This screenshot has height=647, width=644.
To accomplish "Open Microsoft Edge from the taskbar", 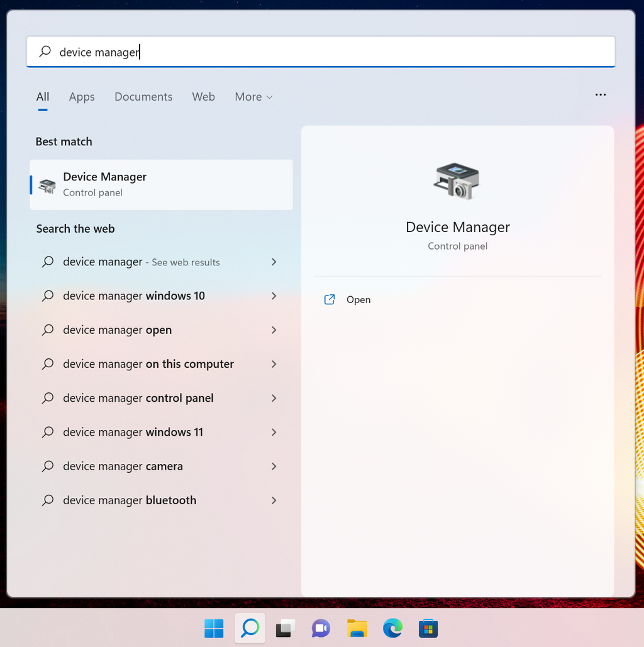I will 392,628.
